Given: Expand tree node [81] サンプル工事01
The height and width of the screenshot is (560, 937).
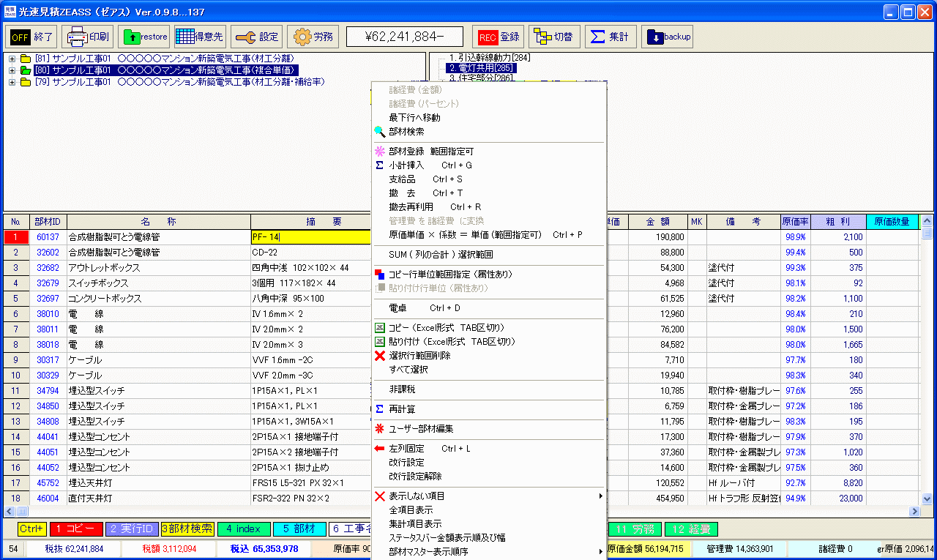Looking at the screenshot, I should [x=12, y=59].
